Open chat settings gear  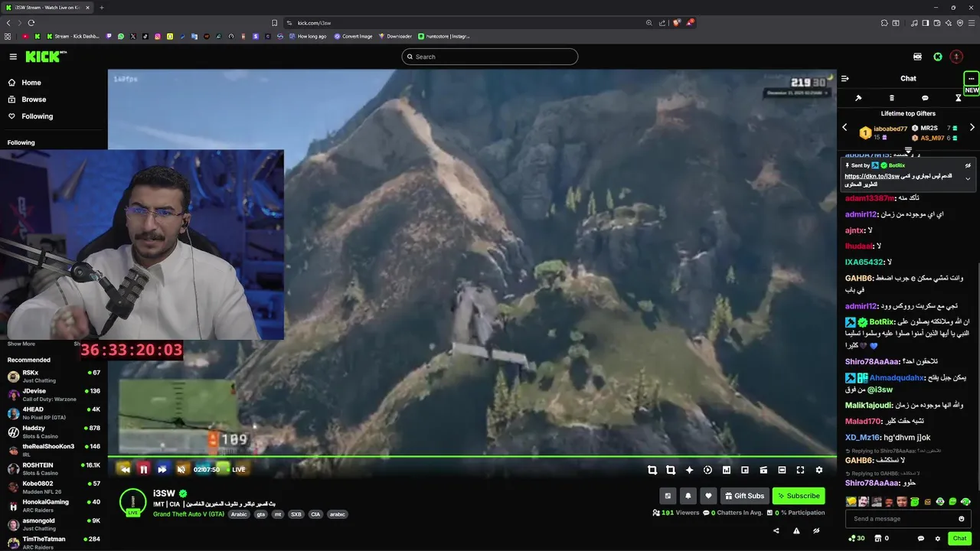(x=937, y=539)
